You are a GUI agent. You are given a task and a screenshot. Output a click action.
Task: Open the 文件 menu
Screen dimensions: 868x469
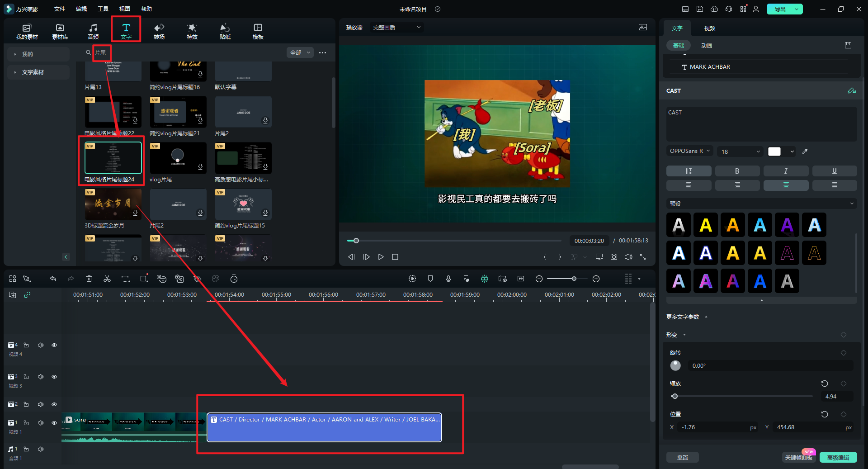pyautogui.click(x=60, y=9)
